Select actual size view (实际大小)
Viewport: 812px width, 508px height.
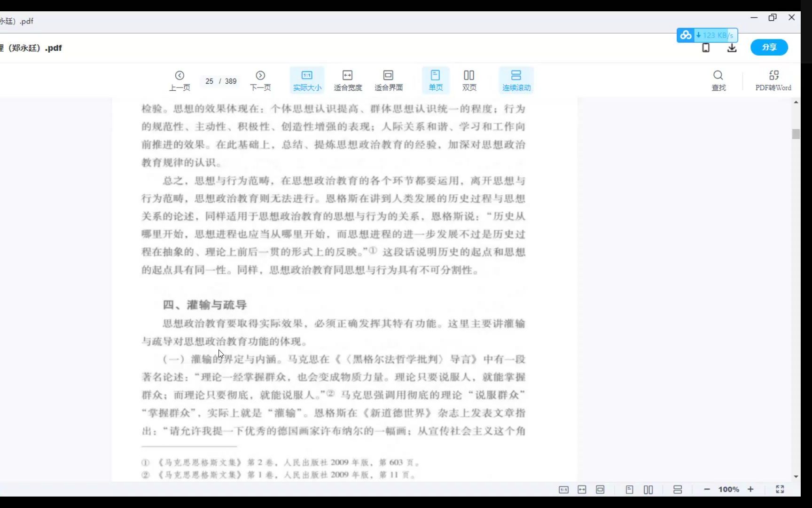tap(307, 80)
